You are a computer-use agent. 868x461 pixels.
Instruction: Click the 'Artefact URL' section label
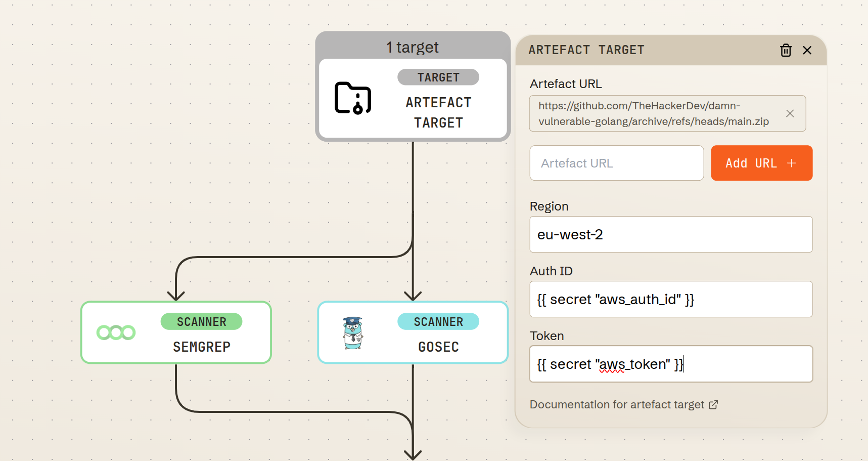(566, 84)
